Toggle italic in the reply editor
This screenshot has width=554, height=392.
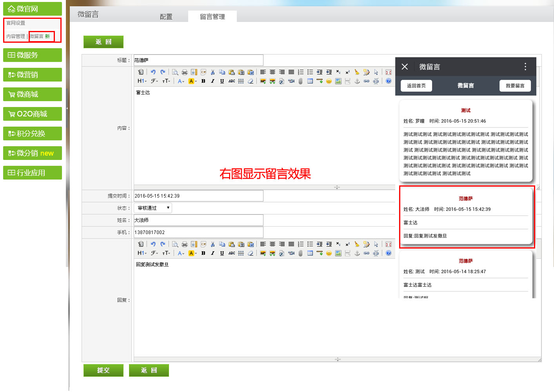point(213,253)
